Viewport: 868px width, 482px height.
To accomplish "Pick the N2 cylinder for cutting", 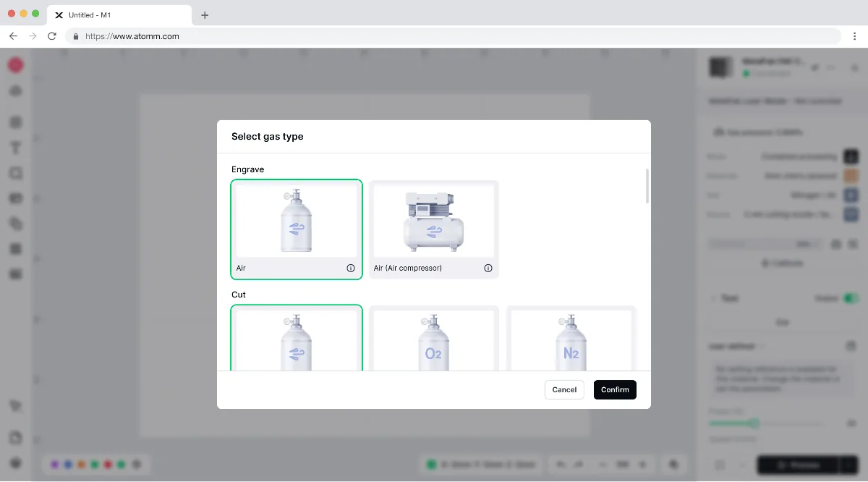I will [x=571, y=338].
